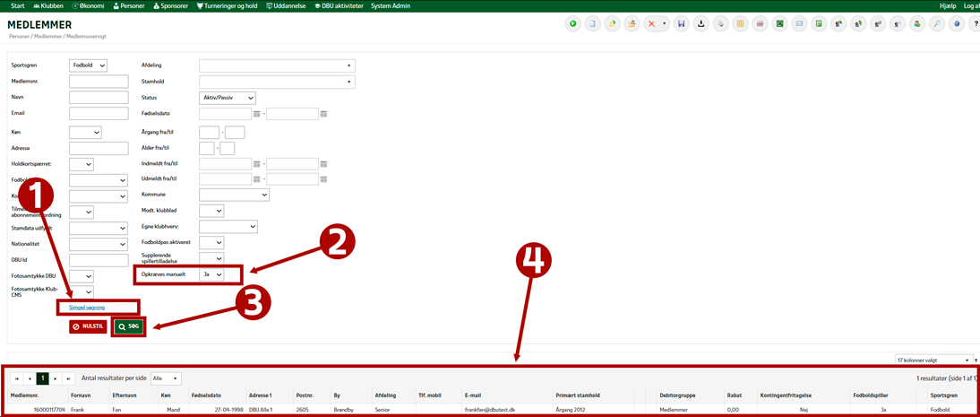The image size is (980, 417).
Task: Click the envelope email icon in toolbar
Action: [800, 24]
